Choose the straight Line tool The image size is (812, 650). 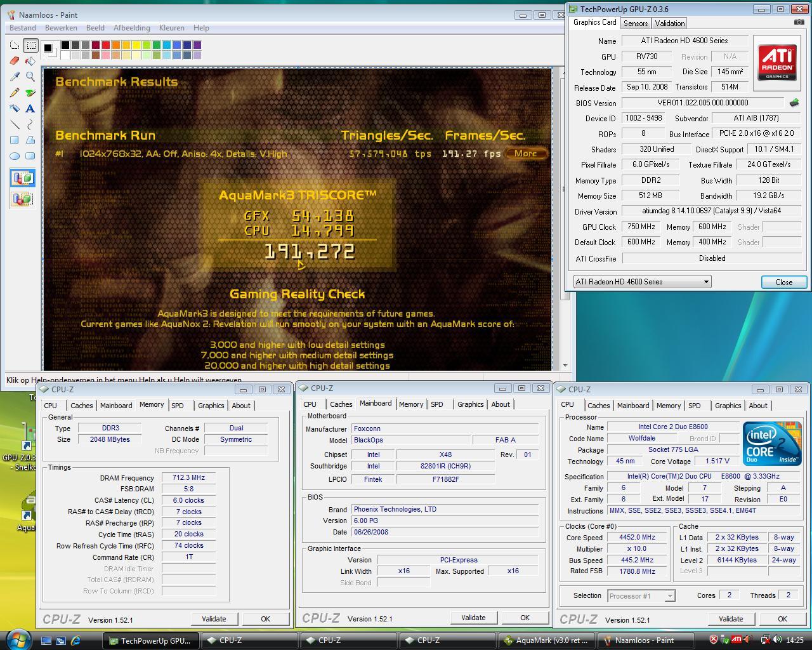pos(15,124)
